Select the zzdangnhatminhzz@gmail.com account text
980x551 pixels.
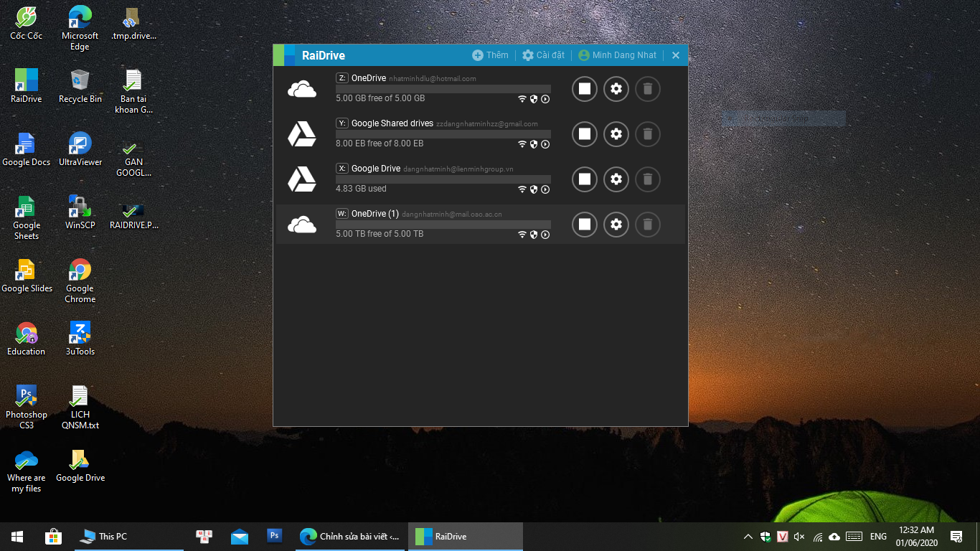pyautogui.click(x=487, y=124)
